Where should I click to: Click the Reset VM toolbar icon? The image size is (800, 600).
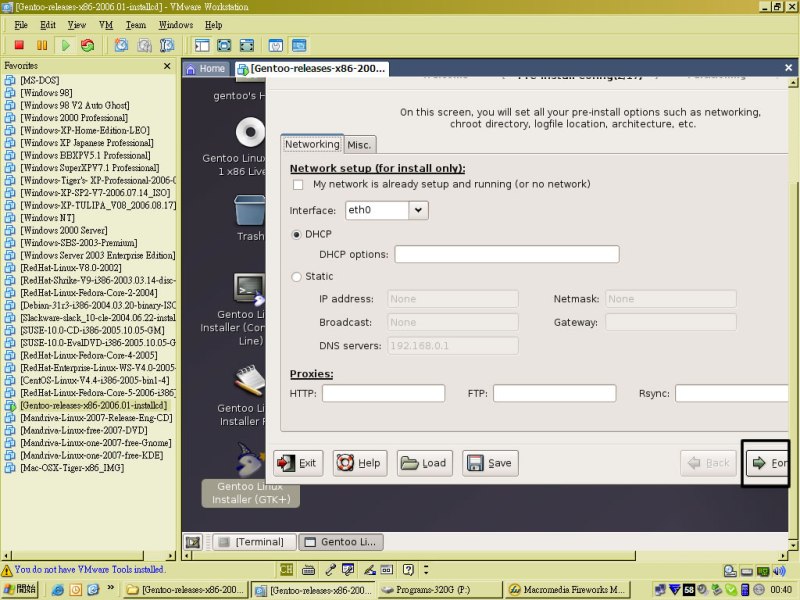coord(88,45)
